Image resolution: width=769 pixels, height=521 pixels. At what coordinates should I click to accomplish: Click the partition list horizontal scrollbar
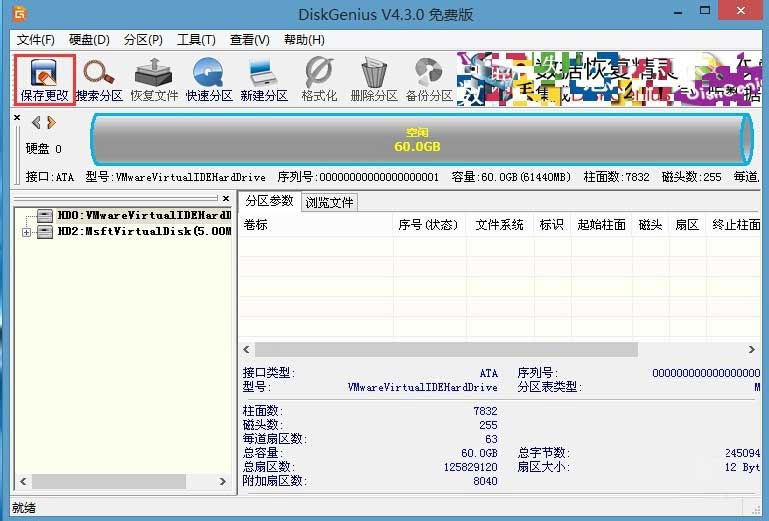[x=446, y=350]
